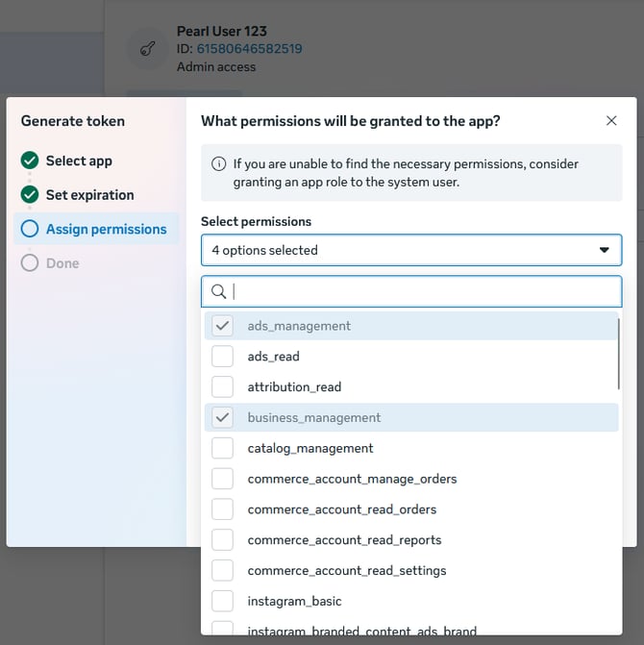The image size is (644, 645).
Task: Tick the catalog_management checkbox
Action: tap(223, 448)
